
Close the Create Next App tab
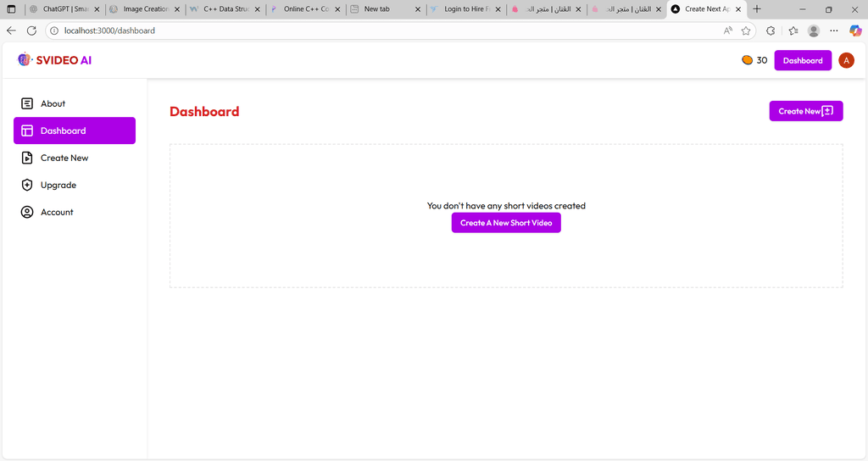[x=738, y=9]
